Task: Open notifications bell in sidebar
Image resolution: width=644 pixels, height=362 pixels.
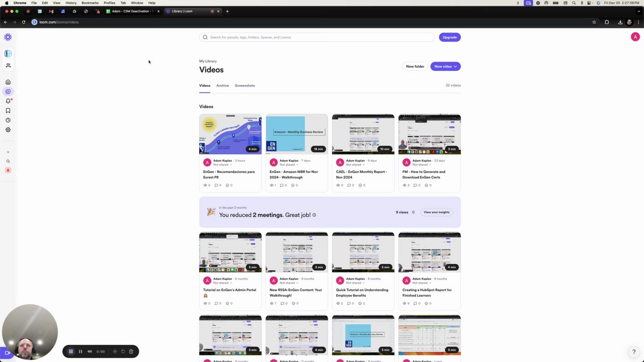Action: pyautogui.click(x=8, y=101)
